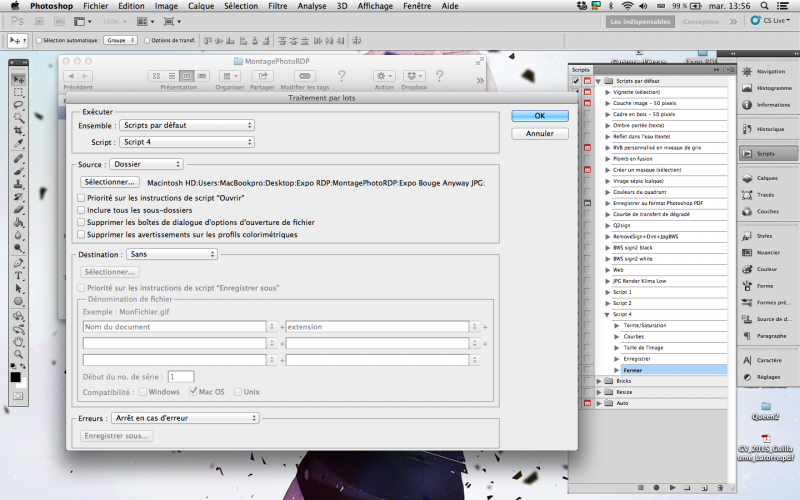Image resolution: width=800 pixels, height=500 pixels.
Task: Open the Script 4 dropdown
Action: pos(187,142)
